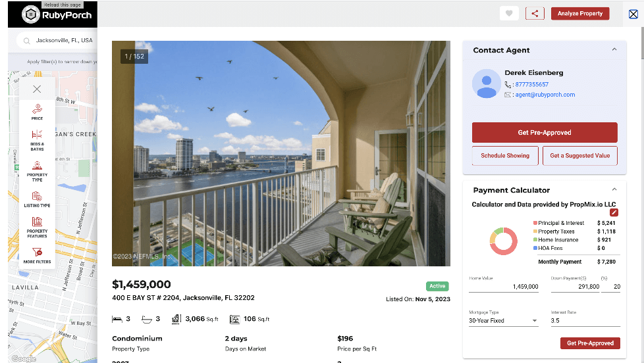Open the Mortgage Type 30-Year Fixed dropdown
Viewport: 644px width, 363px height.
pyautogui.click(x=503, y=321)
